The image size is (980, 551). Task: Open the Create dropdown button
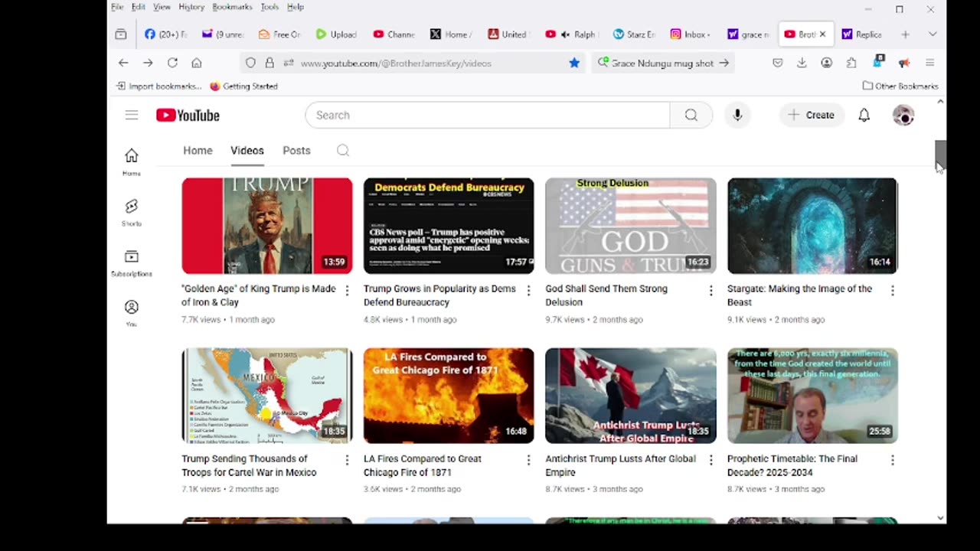(x=812, y=115)
